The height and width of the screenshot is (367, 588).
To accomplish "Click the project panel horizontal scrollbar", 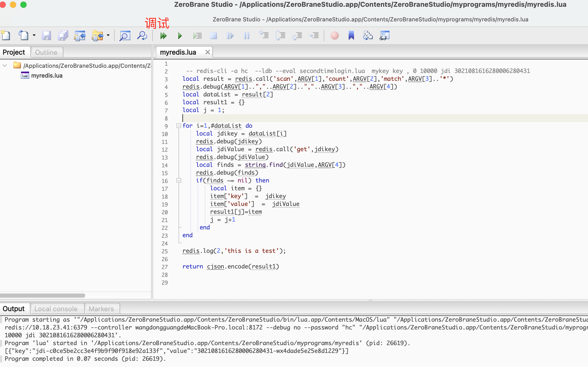I will click(43, 296).
